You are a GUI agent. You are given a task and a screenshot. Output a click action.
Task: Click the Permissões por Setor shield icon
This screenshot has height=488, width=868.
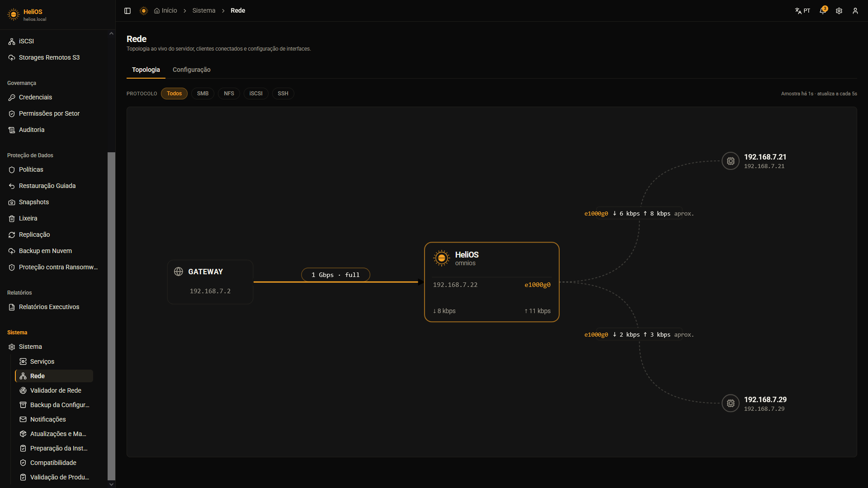tap(12, 114)
